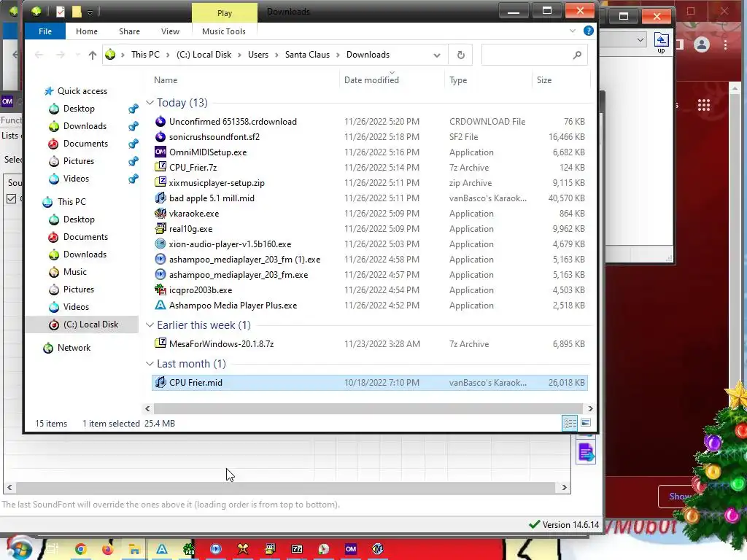Open Firefox from the taskbar
This screenshot has width=747, height=560.
pyautogui.click(x=108, y=550)
